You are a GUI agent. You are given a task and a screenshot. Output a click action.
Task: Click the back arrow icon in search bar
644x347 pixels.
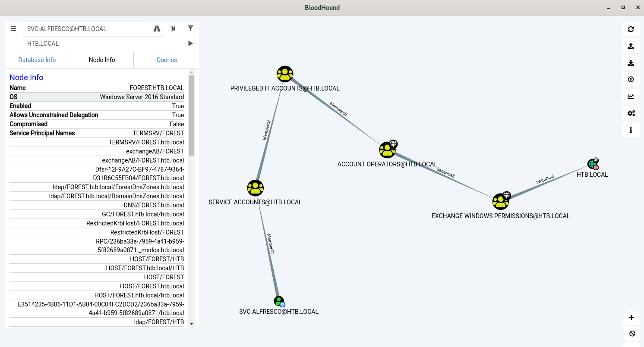(x=174, y=28)
